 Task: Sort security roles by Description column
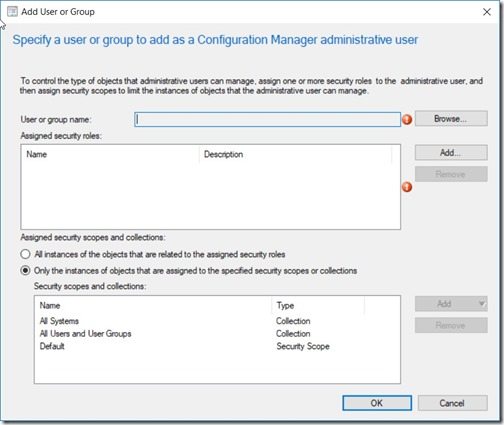(x=295, y=154)
